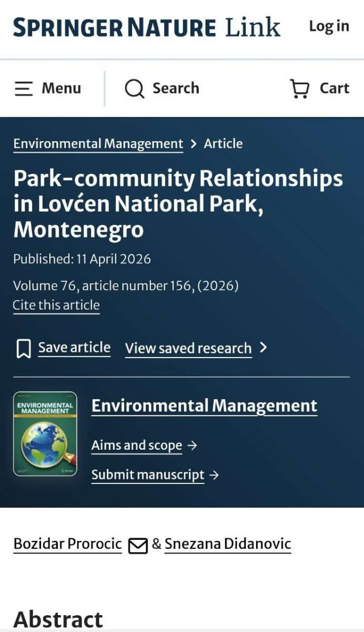Open the hamburger Menu icon
This screenshot has width=364, height=632.
point(24,88)
